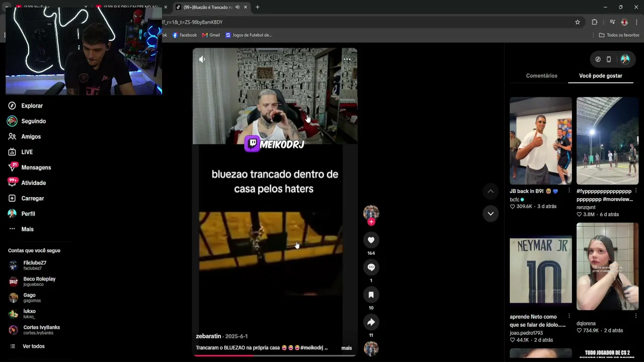Click the Explorar compass icon
The height and width of the screenshot is (362, 644).
[x=12, y=106]
